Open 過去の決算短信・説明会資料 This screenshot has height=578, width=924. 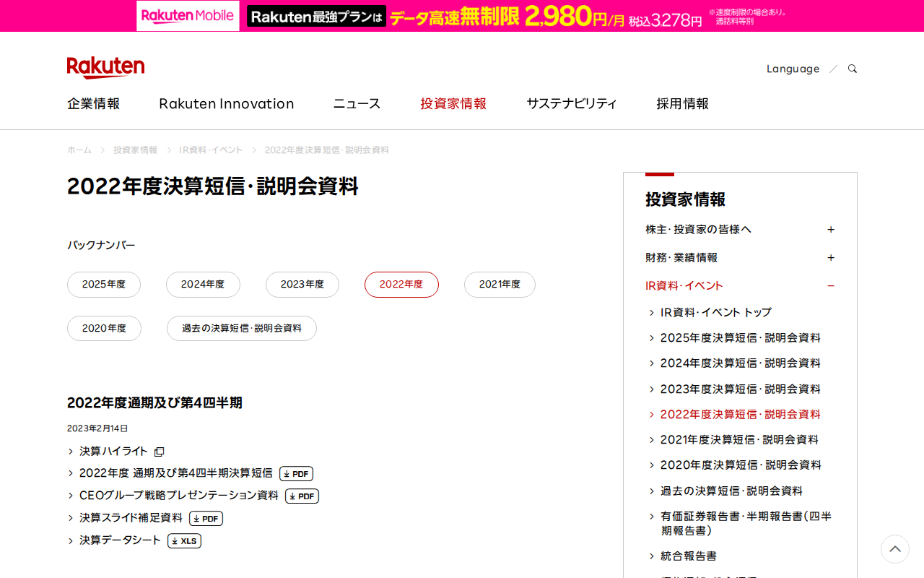point(242,328)
